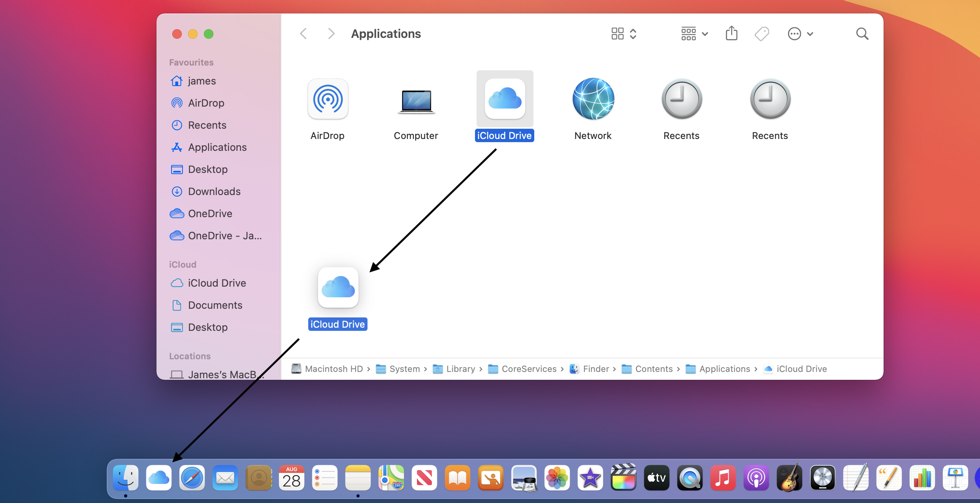Click the Tag icon in the toolbar
The height and width of the screenshot is (503, 980).
click(761, 34)
